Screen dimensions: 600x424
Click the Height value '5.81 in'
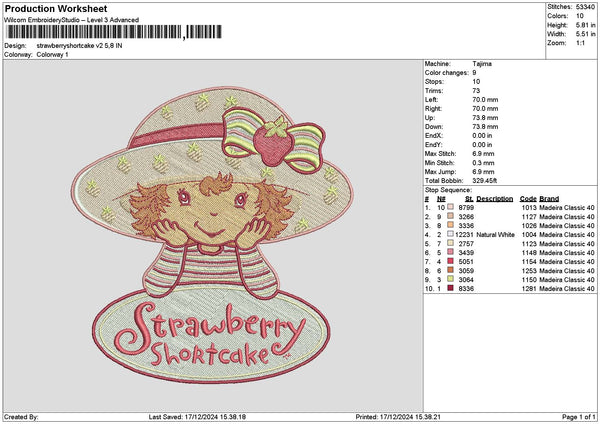pyautogui.click(x=585, y=25)
